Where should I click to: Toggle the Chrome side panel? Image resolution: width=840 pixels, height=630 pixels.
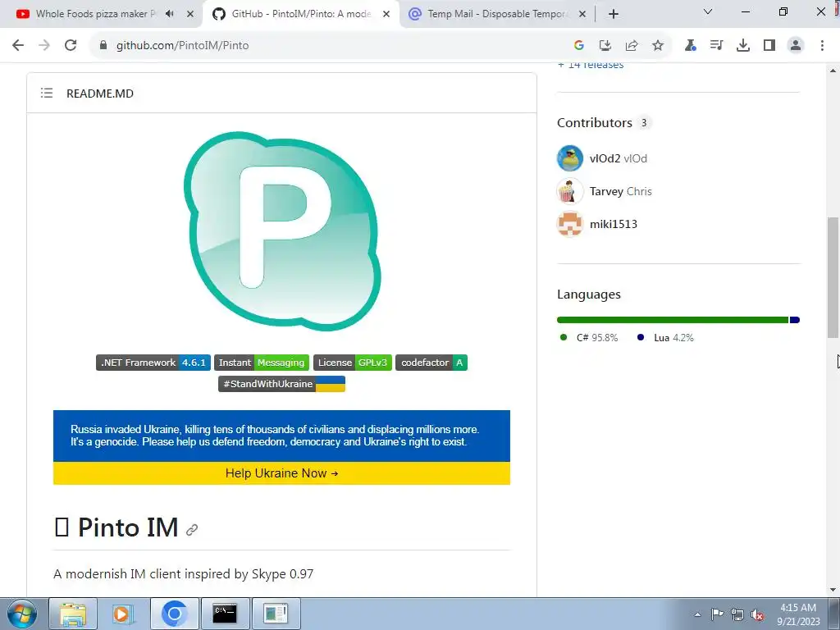[769, 46]
